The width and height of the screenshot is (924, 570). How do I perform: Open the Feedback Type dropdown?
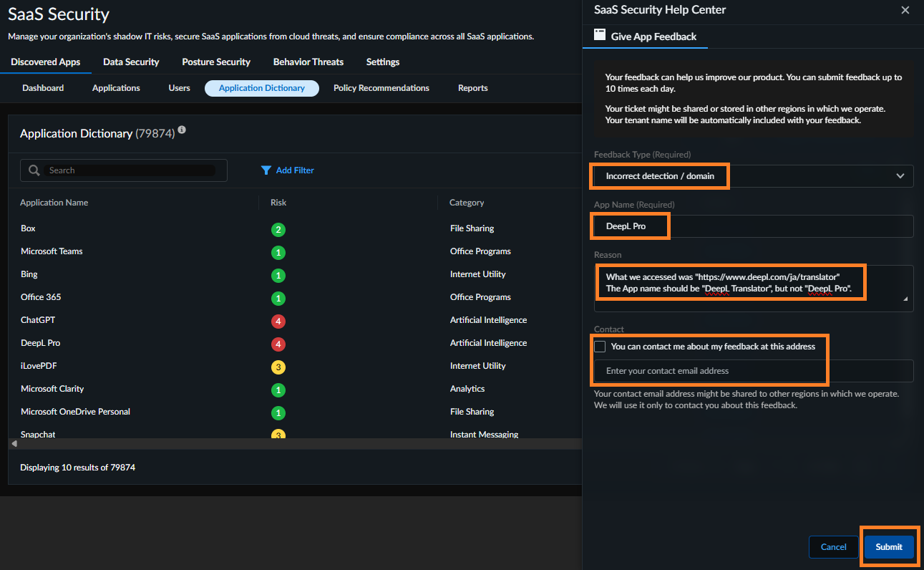[754, 176]
